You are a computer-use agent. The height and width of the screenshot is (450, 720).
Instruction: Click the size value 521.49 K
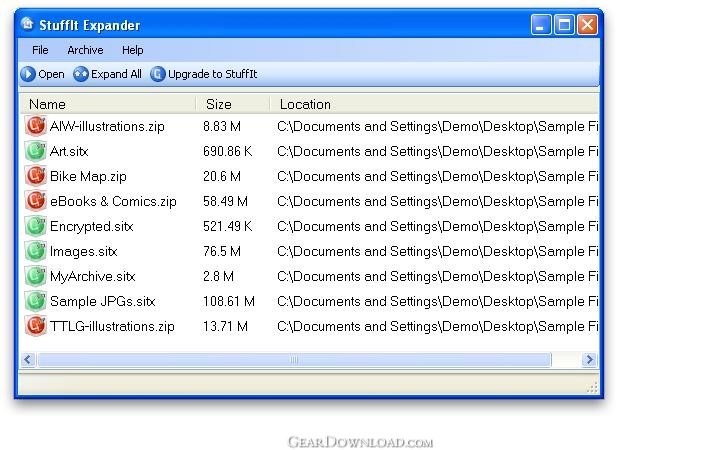[x=227, y=226]
